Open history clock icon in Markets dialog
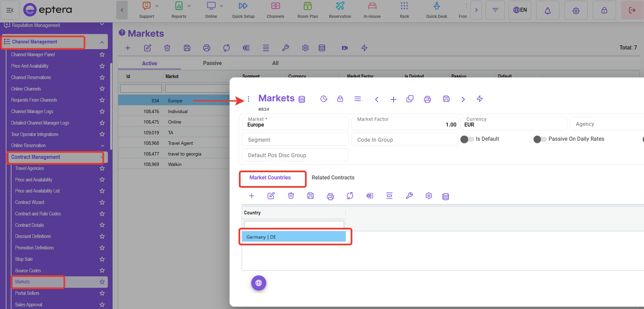This screenshot has height=309, width=644. click(324, 99)
